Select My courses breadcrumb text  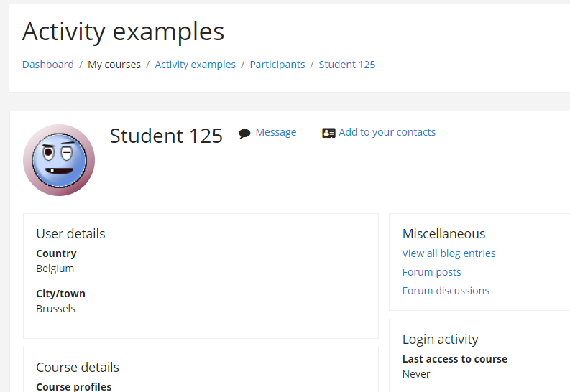point(114,65)
